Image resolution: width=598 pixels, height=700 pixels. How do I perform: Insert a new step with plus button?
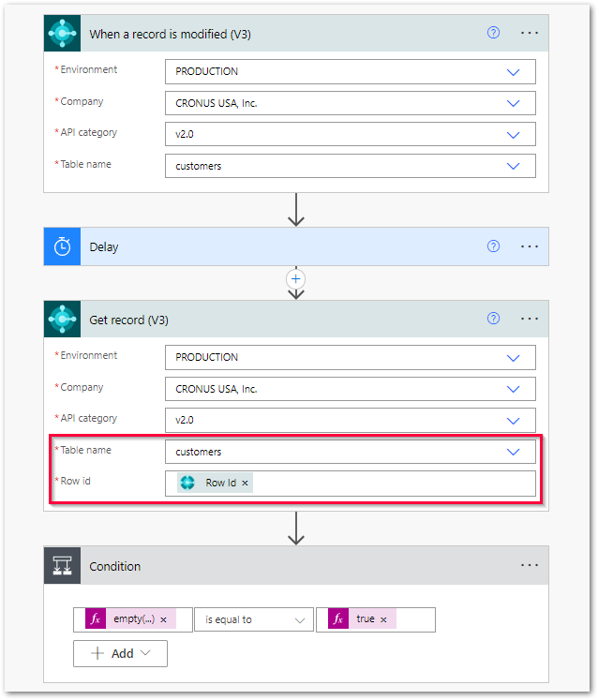pyautogui.click(x=295, y=279)
